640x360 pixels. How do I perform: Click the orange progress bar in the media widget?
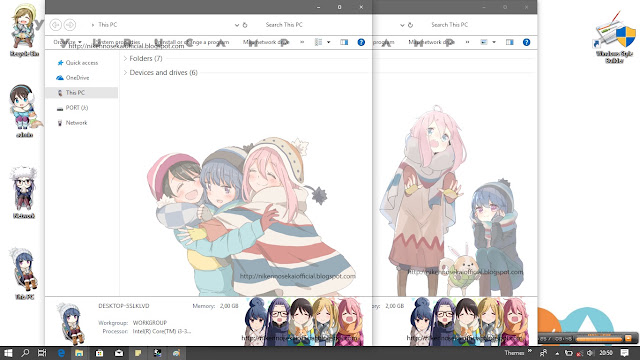(x=600, y=339)
